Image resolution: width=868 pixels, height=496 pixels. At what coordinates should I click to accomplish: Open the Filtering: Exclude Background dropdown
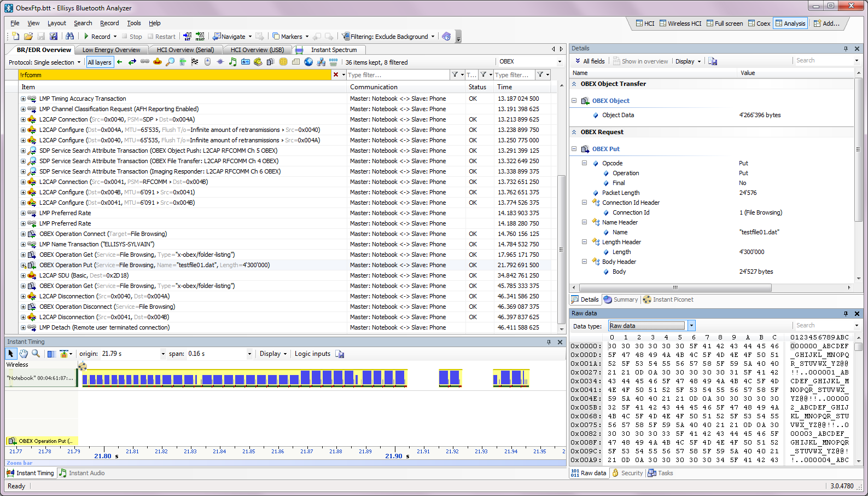[x=433, y=37]
